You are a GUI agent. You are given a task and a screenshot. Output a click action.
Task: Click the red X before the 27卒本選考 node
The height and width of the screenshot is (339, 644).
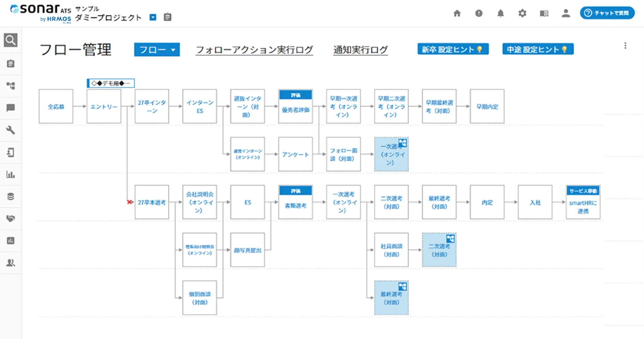coord(129,202)
